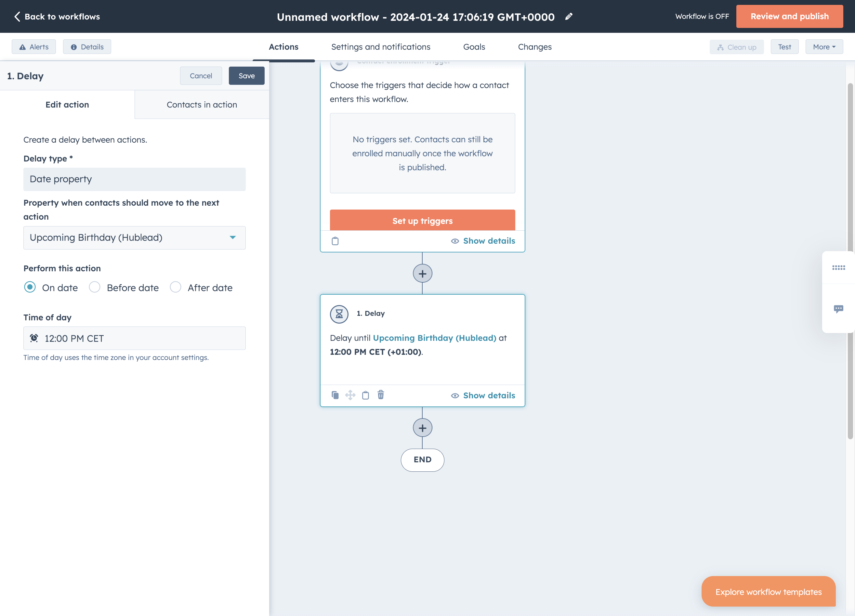The height and width of the screenshot is (616, 855).
Task: Click the Cancel button
Action: (x=201, y=76)
